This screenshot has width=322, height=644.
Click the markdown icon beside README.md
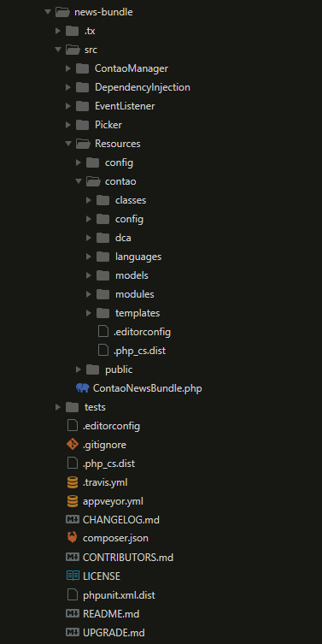(73, 613)
